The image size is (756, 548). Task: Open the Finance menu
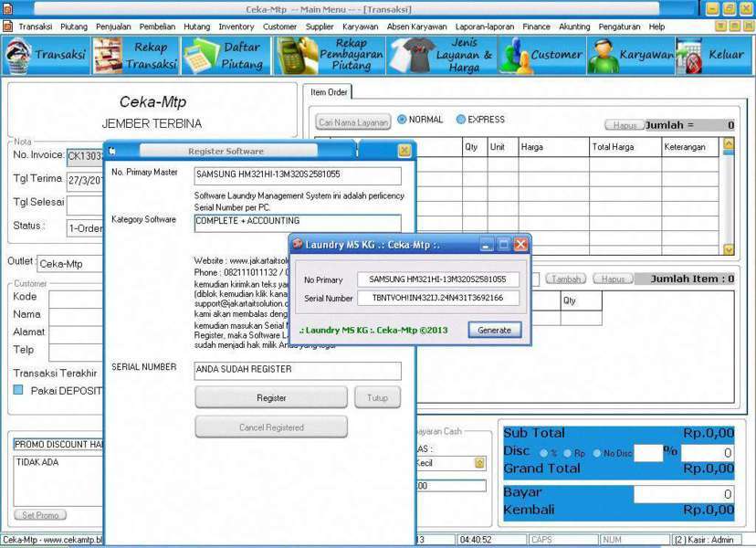536,26
